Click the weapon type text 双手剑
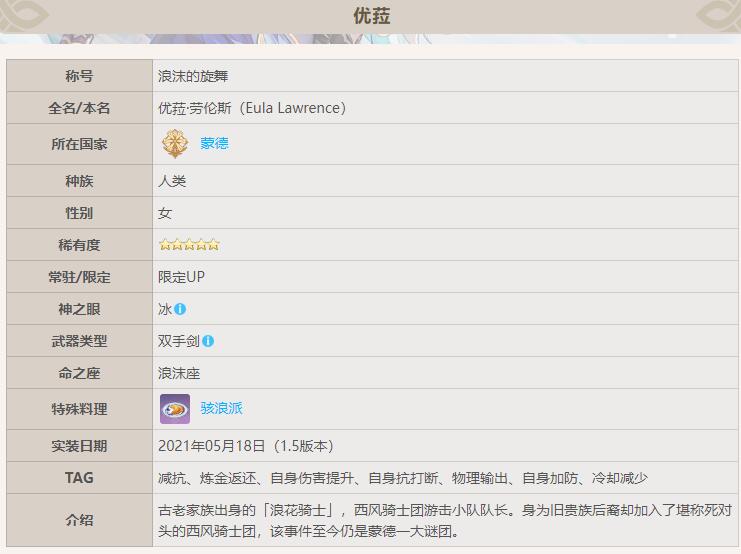The height and width of the screenshot is (554, 741). [179, 341]
